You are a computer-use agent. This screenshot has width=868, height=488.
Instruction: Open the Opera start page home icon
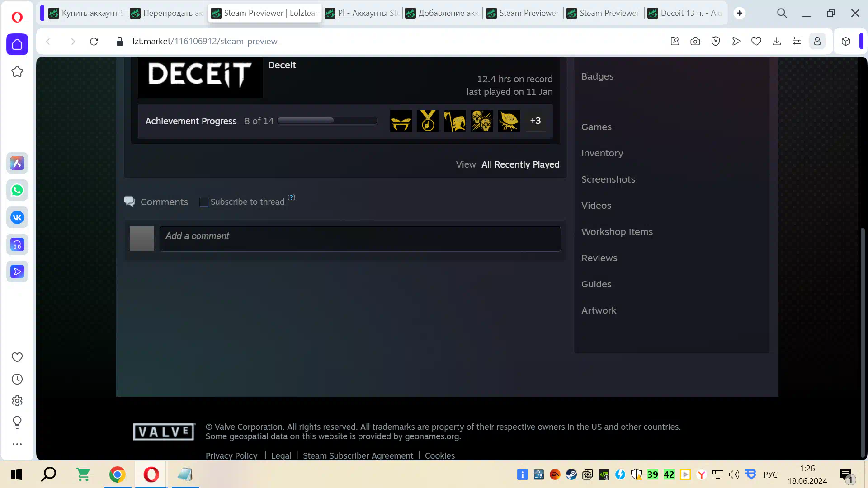coord(17,44)
